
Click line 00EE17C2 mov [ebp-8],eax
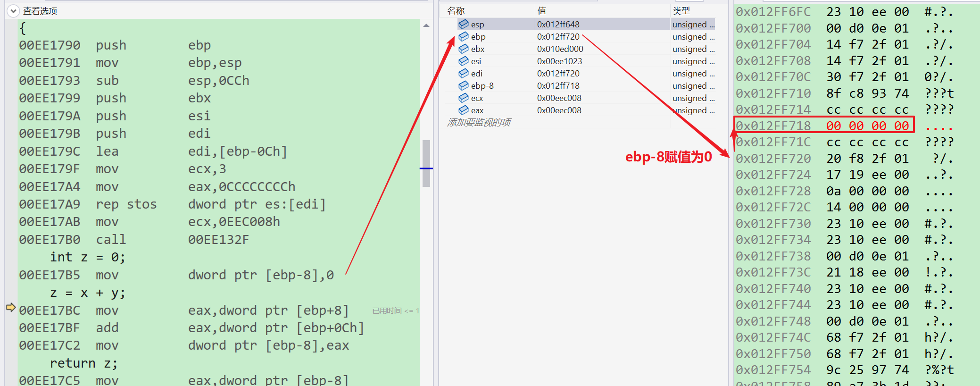[x=184, y=345]
